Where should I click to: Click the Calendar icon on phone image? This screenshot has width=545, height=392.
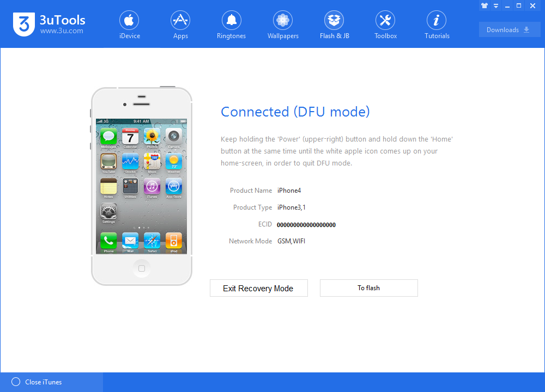click(x=130, y=136)
